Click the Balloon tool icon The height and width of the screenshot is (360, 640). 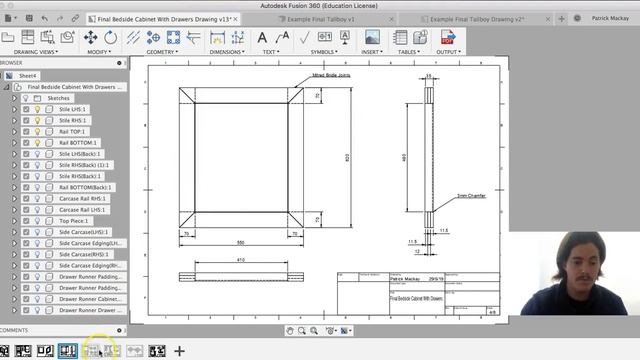click(x=420, y=37)
